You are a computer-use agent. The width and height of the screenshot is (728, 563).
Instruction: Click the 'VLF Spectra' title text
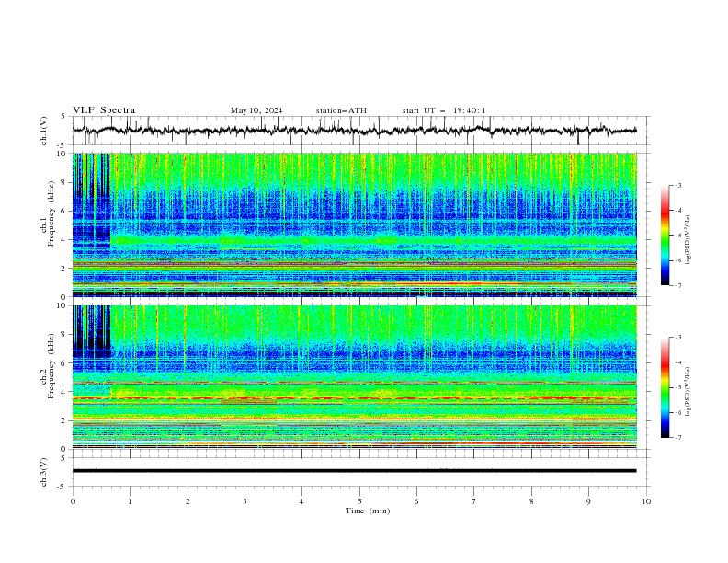[x=104, y=110]
